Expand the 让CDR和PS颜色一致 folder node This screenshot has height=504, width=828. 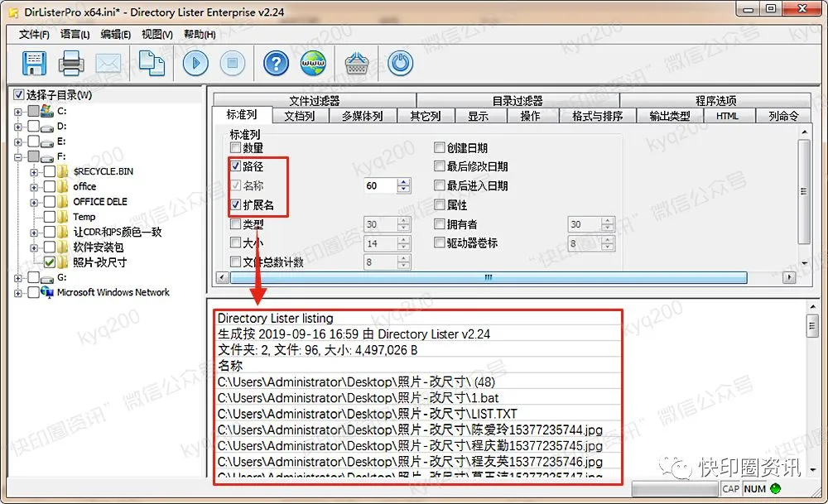point(34,233)
